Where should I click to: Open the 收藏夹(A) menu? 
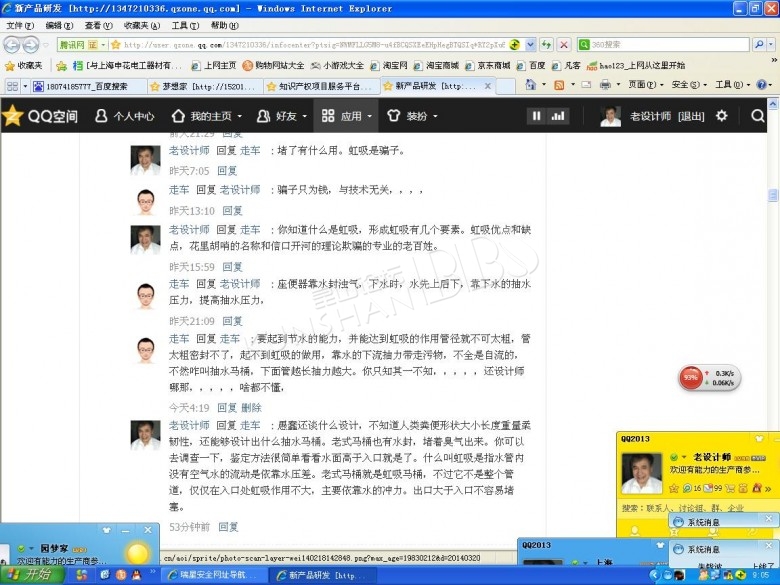tap(142, 25)
